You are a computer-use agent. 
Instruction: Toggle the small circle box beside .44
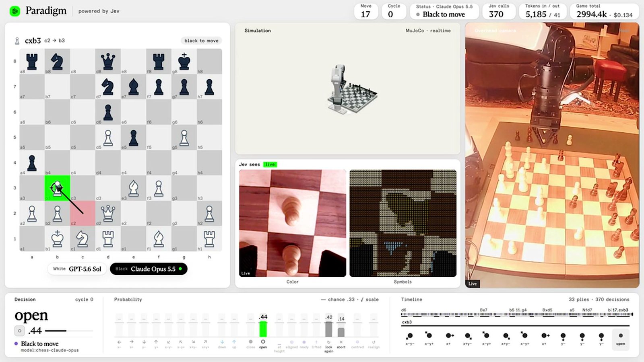click(x=19, y=331)
